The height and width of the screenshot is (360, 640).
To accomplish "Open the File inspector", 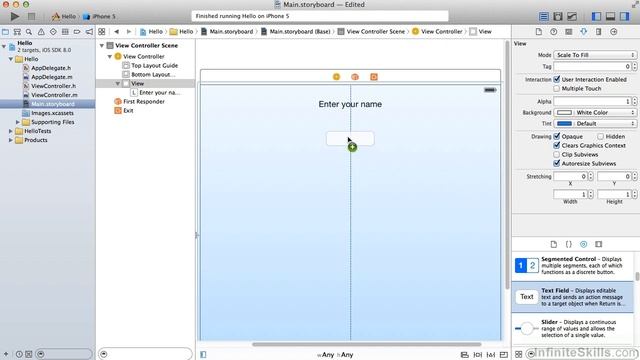I will click(x=539, y=31).
